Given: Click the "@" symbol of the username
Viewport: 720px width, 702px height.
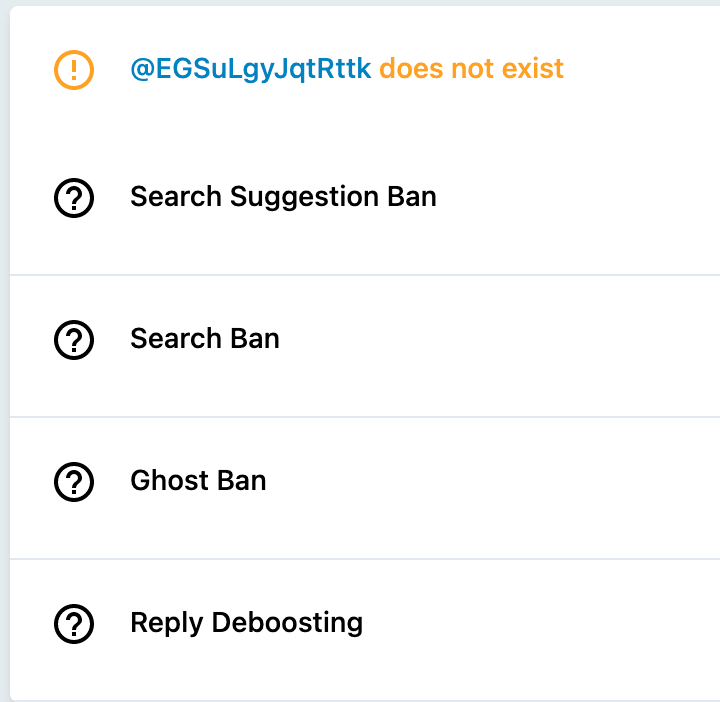Looking at the screenshot, I should click(x=142, y=69).
